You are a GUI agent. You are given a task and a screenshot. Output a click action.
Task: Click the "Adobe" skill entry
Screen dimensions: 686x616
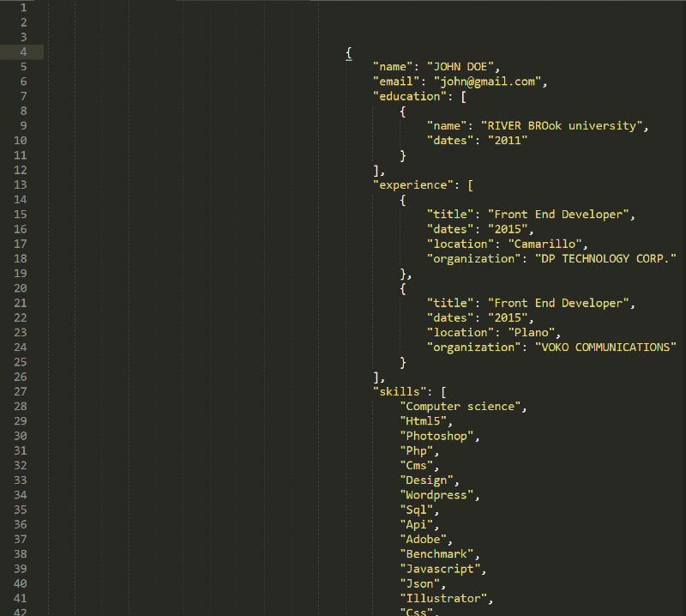point(423,539)
